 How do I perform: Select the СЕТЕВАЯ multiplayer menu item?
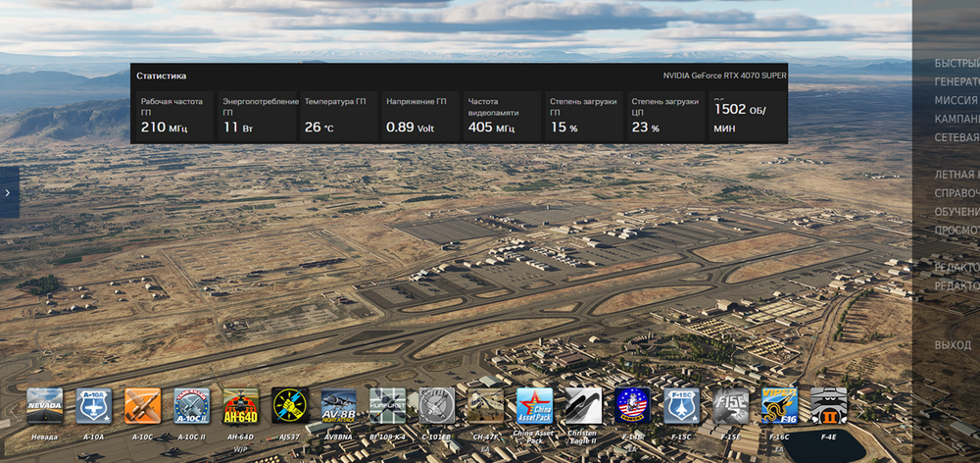point(956,137)
